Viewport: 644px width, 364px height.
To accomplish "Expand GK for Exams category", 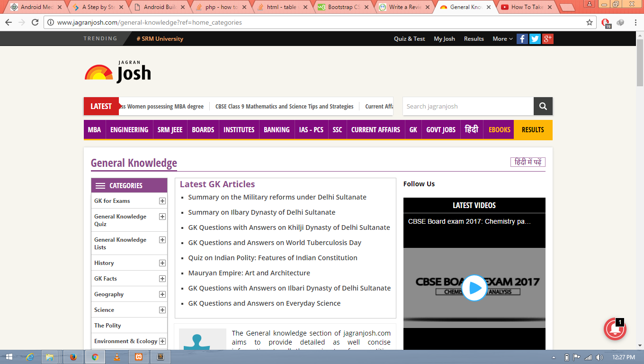I will point(162,201).
